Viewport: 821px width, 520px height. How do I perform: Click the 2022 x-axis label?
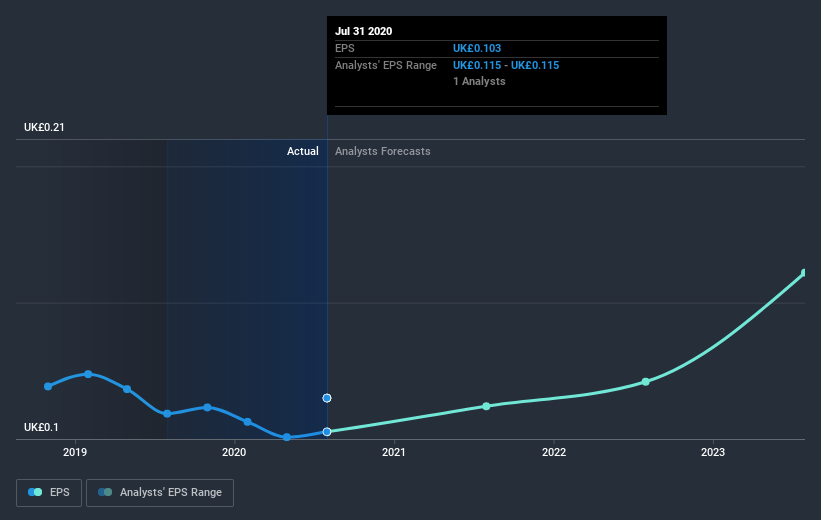554,452
